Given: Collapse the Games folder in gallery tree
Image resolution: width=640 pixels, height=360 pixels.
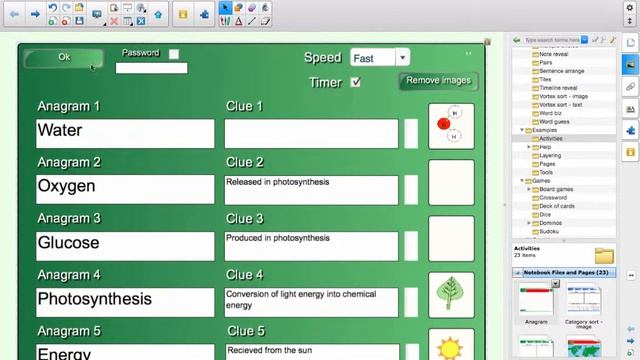Looking at the screenshot, I should pyautogui.click(x=522, y=180).
